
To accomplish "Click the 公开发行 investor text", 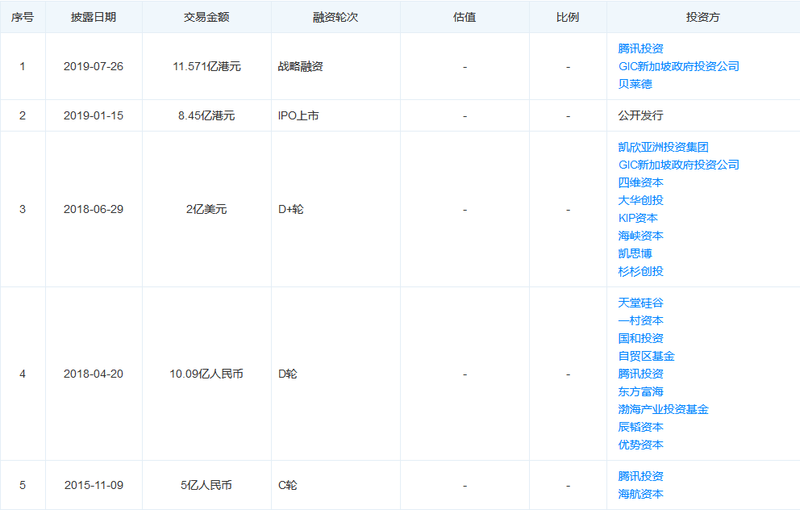I will tap(640, 116).
